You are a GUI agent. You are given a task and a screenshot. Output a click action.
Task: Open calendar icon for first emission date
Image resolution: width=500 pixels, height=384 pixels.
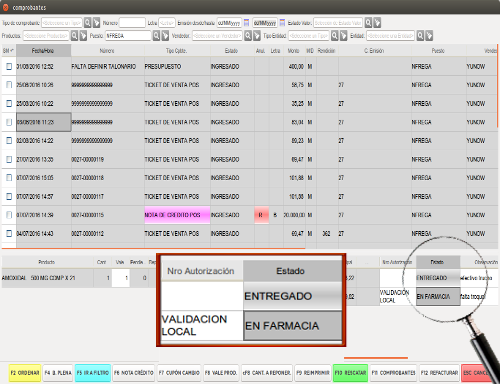click(247, 23)
